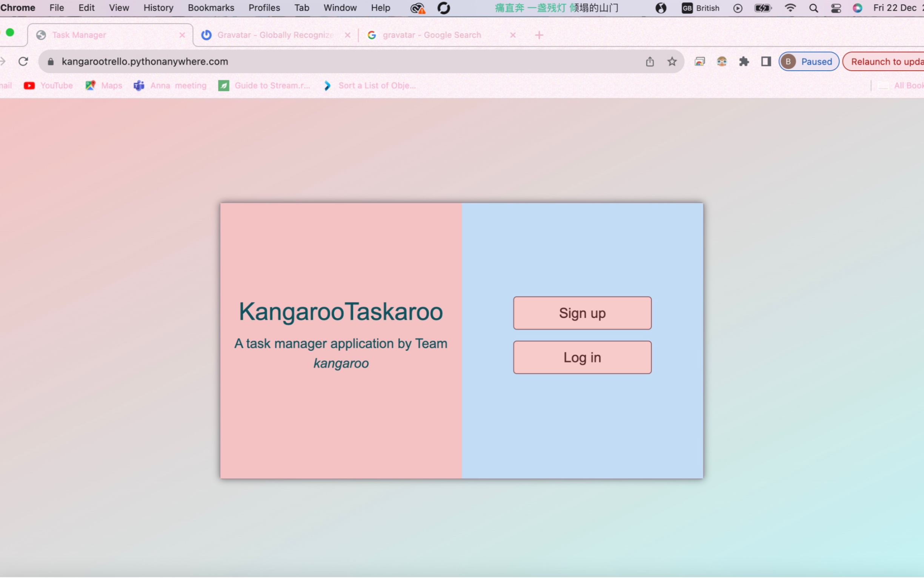Click the gravatar Google Search tab close
The image size is (924, 578).
pyautogui.click(x=512, y=35)
